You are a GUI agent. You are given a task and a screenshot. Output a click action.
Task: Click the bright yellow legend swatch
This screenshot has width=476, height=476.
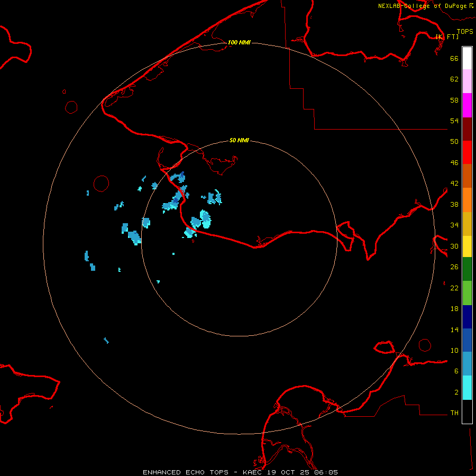point(467,246)
